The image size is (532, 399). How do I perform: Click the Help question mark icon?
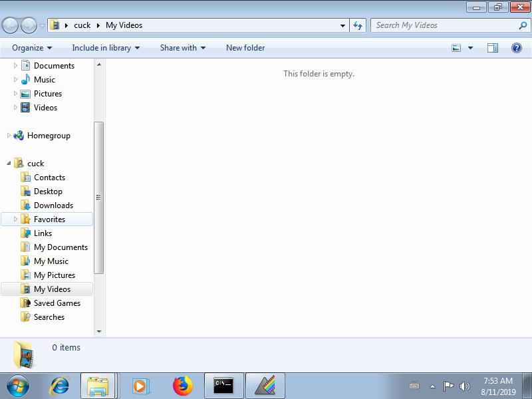[516, 48]
